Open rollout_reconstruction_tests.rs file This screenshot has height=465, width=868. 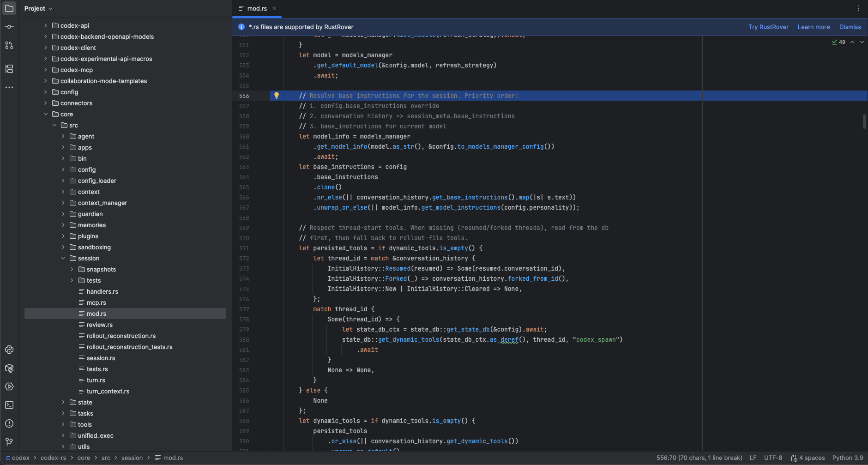coord(125,347)
